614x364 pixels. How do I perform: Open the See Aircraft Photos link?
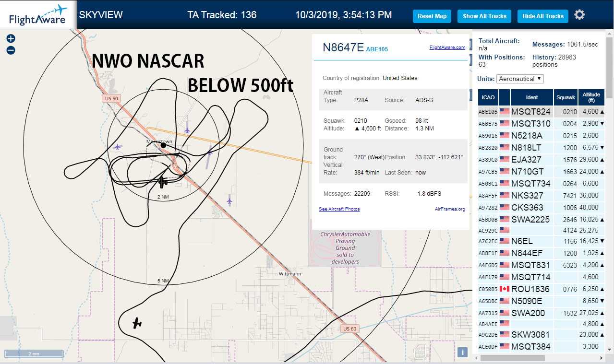pyautogui.click(x=339, y=209)
